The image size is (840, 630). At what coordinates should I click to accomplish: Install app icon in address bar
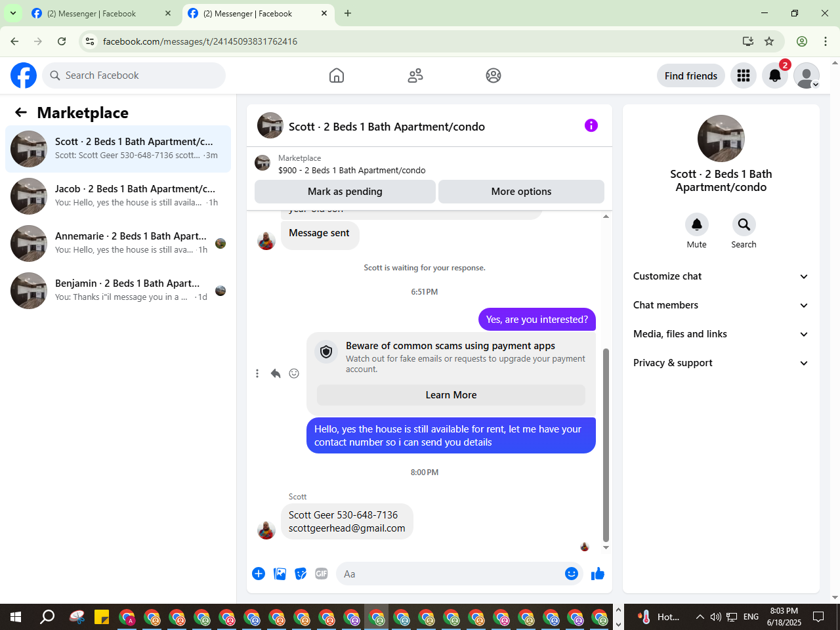748,41
